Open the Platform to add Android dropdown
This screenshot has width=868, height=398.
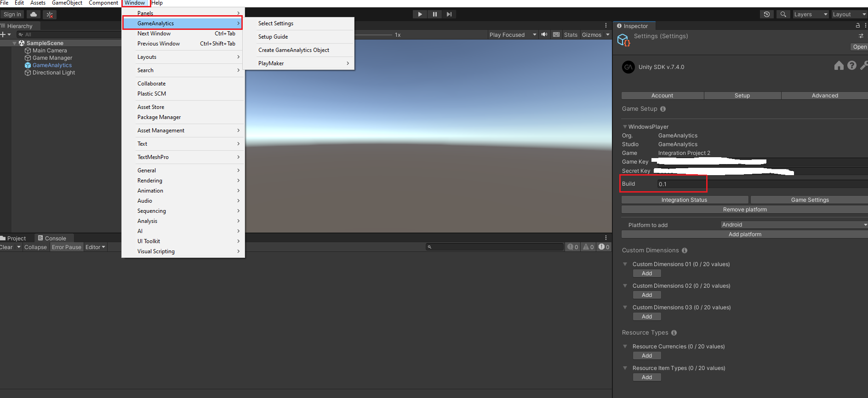[x=794, y=225]
